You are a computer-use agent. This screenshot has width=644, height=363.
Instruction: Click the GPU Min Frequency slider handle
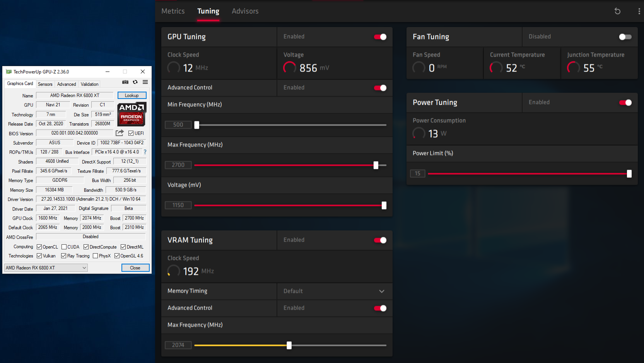pos(197,125)
